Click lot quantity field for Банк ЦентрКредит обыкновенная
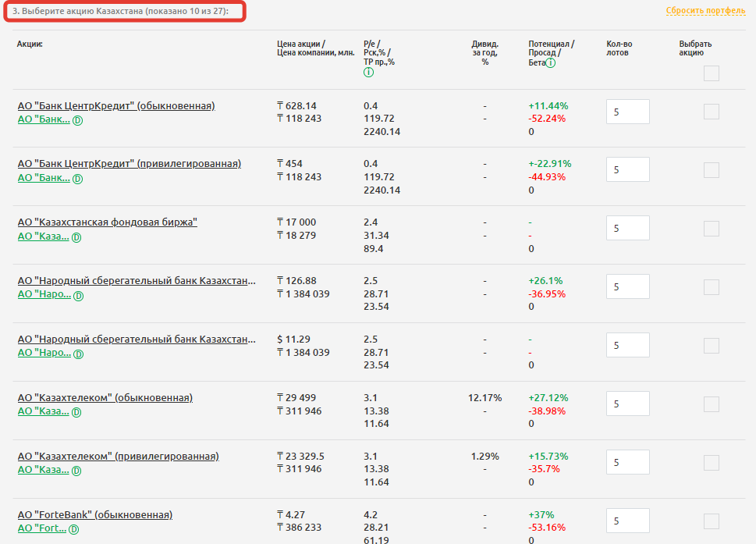The image size is (756, 544). click(627, 112)
